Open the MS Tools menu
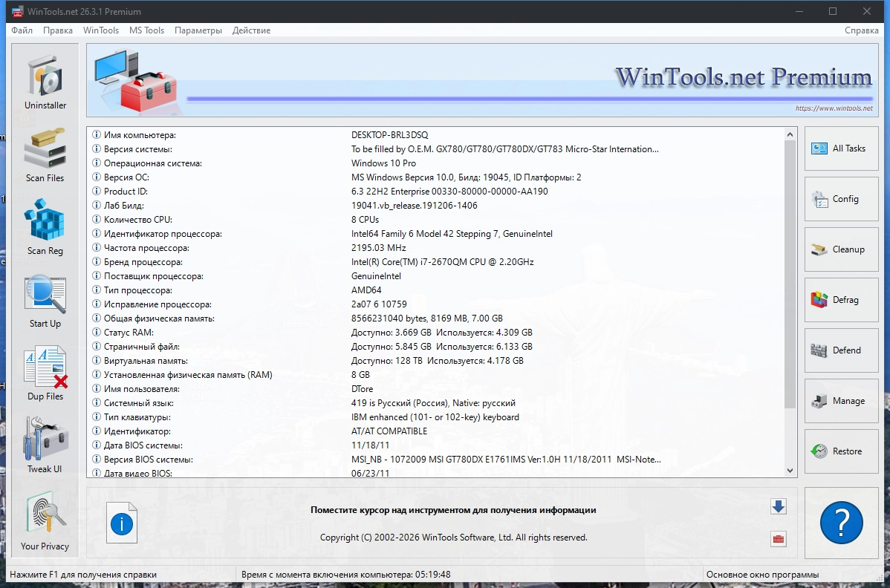The height and width of the screenshot is (588, 890). 146,30
